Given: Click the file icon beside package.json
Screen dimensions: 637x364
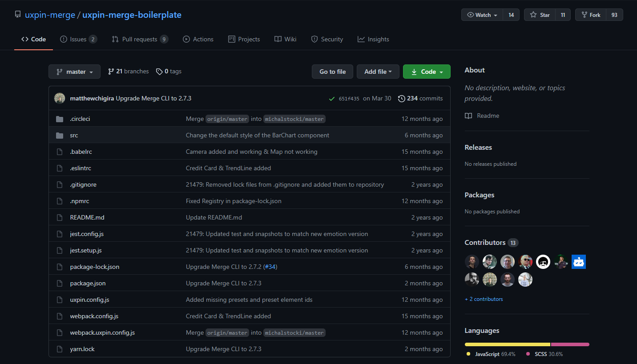Looking at the screenshot, I should [60, 283].
